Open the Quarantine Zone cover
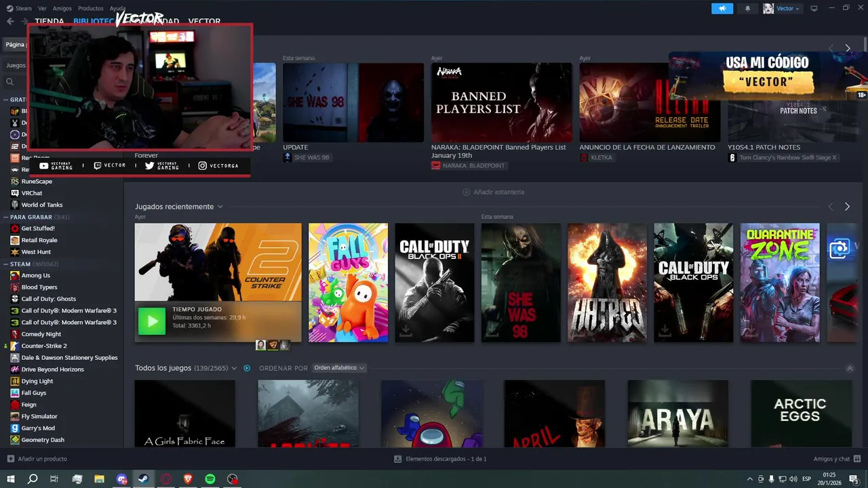Image resolution: width=868 pixels, height=488 pixels. click(780, 283)
